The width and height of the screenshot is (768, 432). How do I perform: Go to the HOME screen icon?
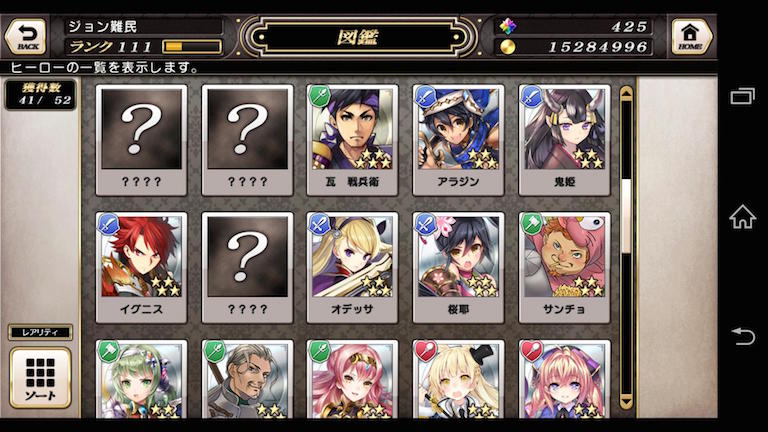tap(691, 36)
